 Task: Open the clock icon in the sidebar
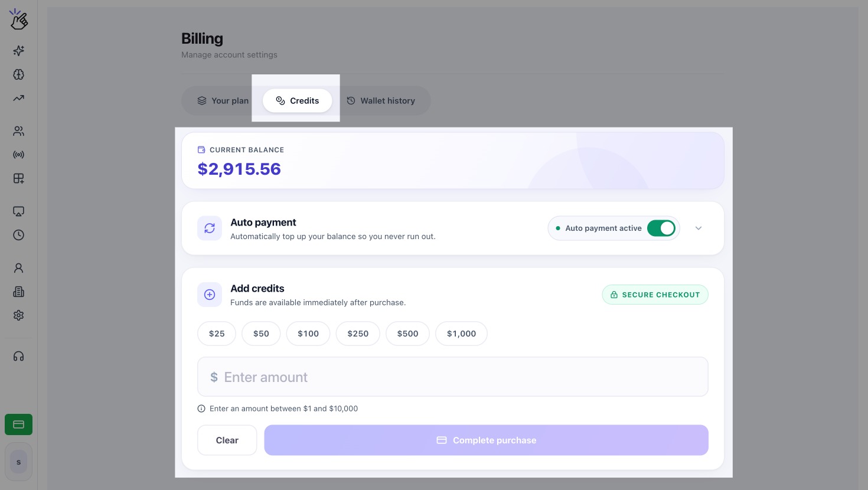(19, 235)
